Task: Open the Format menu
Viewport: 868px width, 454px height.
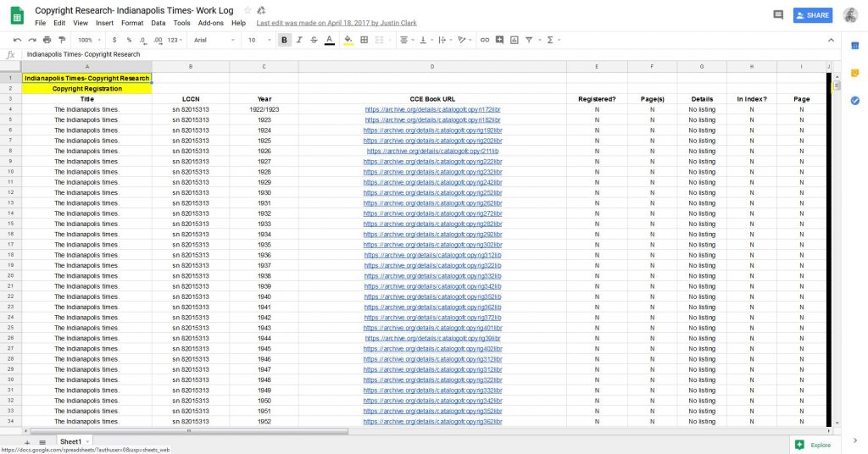Action: click(x=132, y=23)
